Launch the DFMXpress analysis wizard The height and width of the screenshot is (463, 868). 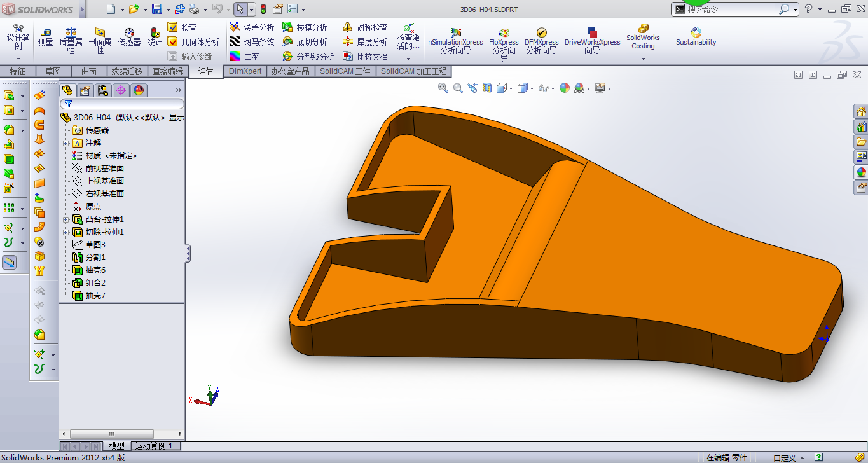[x=542, y=41]
